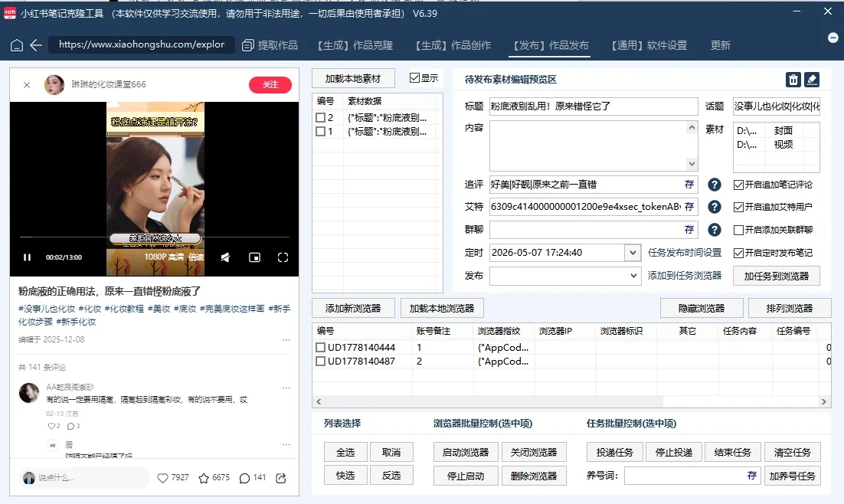Click the app logo in title bar
This screenshot has height=504, width=844.
[x=10, y=13]
